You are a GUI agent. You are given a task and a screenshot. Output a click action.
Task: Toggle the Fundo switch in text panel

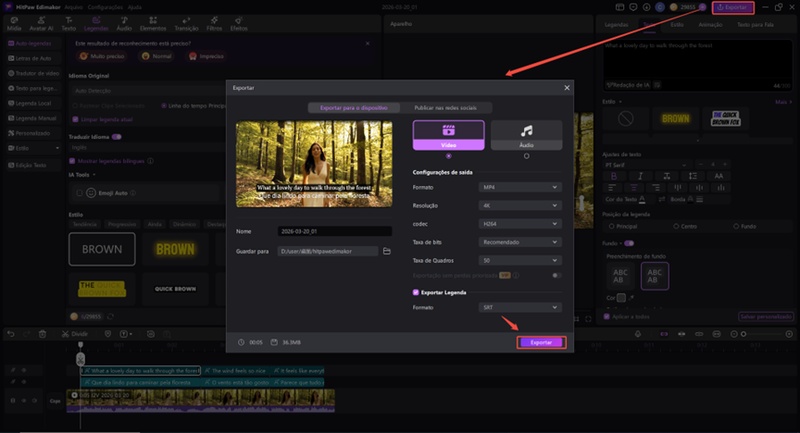pos(629,243)
